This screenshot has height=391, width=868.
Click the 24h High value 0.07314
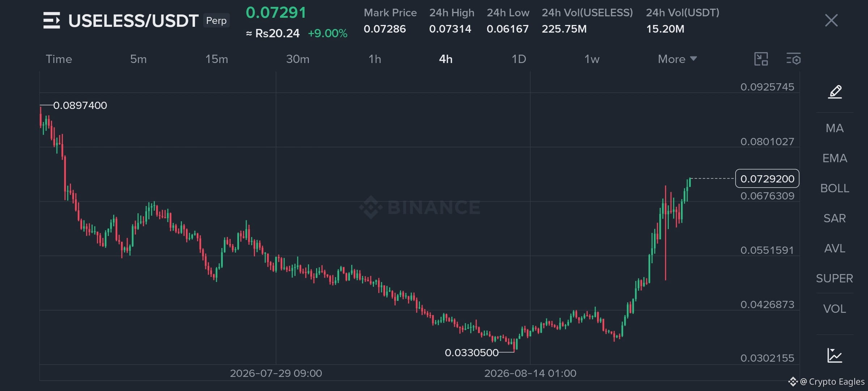click(450, 29)
